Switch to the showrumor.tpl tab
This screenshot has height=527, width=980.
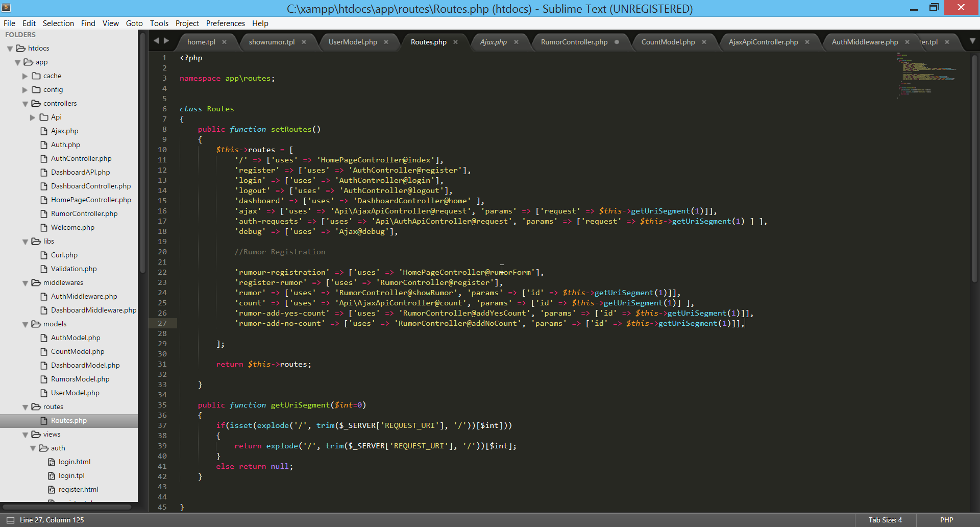click(272, 42)
